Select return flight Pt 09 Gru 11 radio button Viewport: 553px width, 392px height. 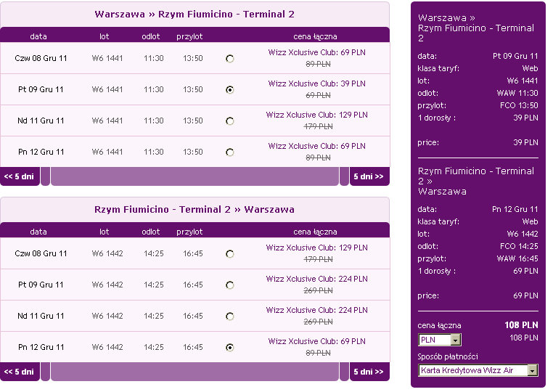pos(229,285)
